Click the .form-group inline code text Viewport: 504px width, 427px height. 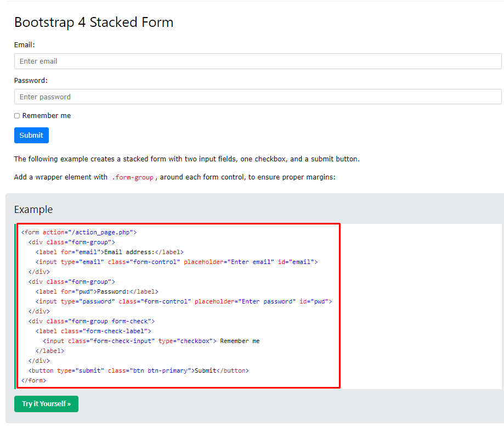(132, 177)
